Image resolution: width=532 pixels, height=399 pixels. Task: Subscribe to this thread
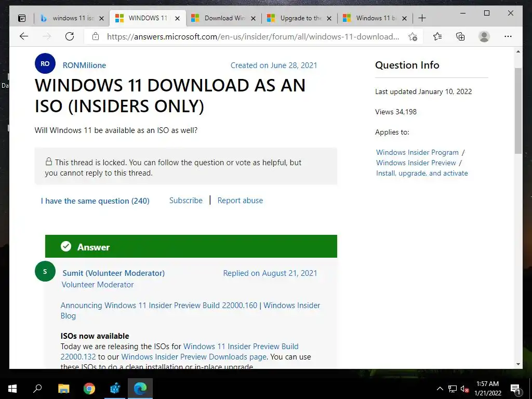(186, 201)
